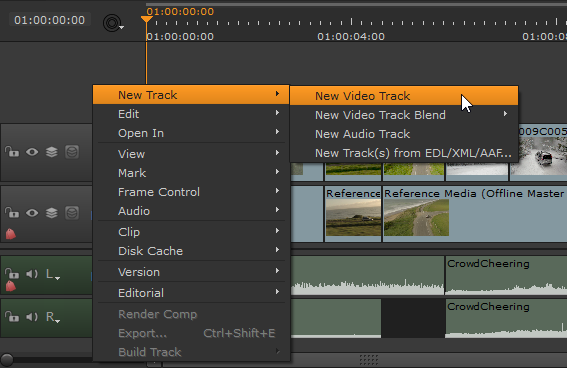Viewport: 567px width, 368px height.
Task: Click the disk cache icon on the top video track
Action: 72,152
